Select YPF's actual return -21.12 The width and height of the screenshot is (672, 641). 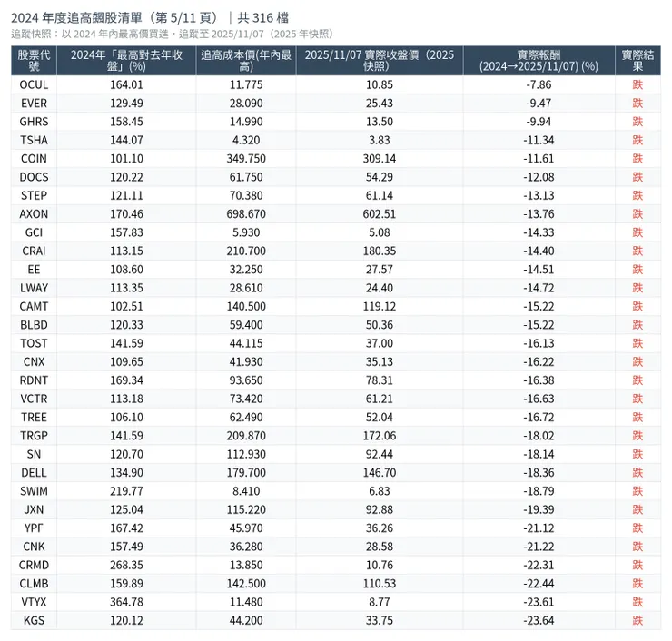pos(539,528)
